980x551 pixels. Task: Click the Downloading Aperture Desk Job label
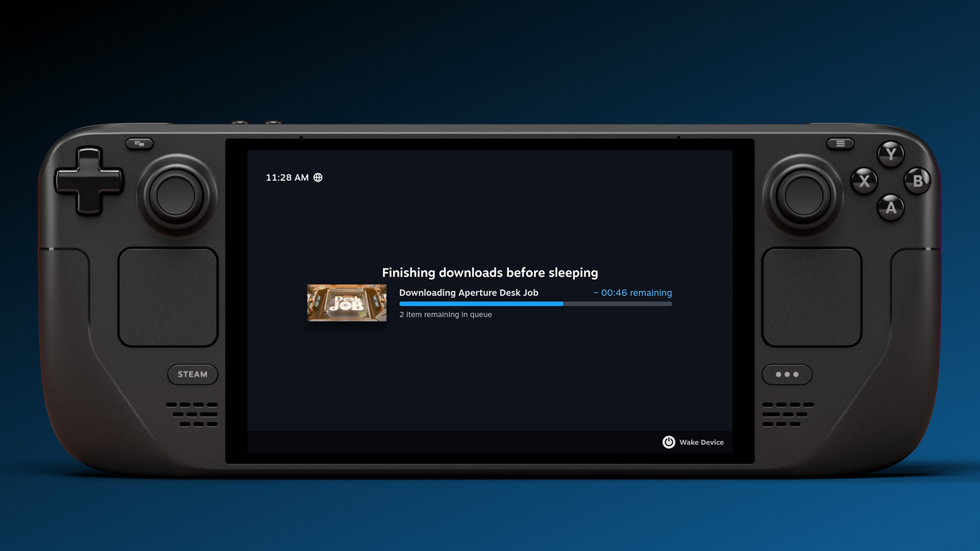[x=469, y=292]
